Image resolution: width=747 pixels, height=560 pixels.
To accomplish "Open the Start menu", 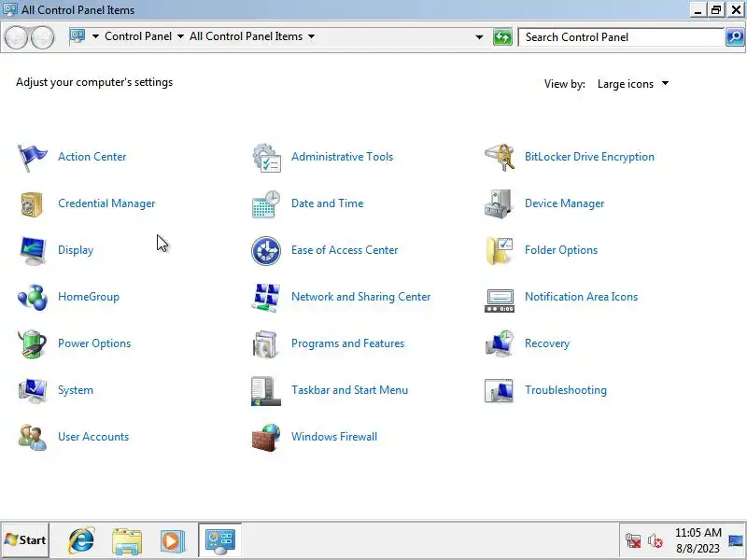I will pos(25,540).
